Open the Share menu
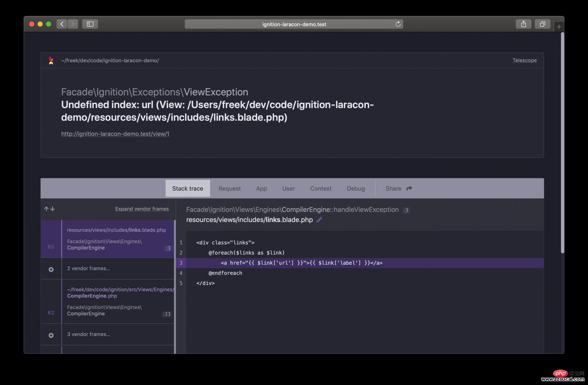588x385 pixels. pyautogui.click(x=399, y=188)
